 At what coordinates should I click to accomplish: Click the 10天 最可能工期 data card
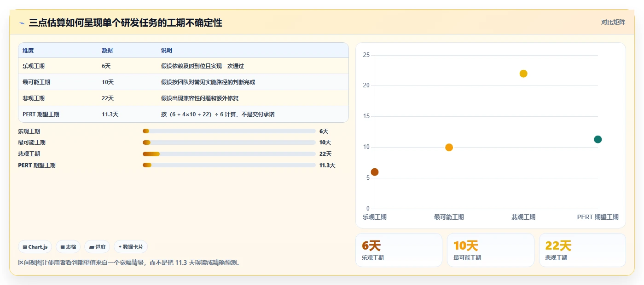[491, 250]
